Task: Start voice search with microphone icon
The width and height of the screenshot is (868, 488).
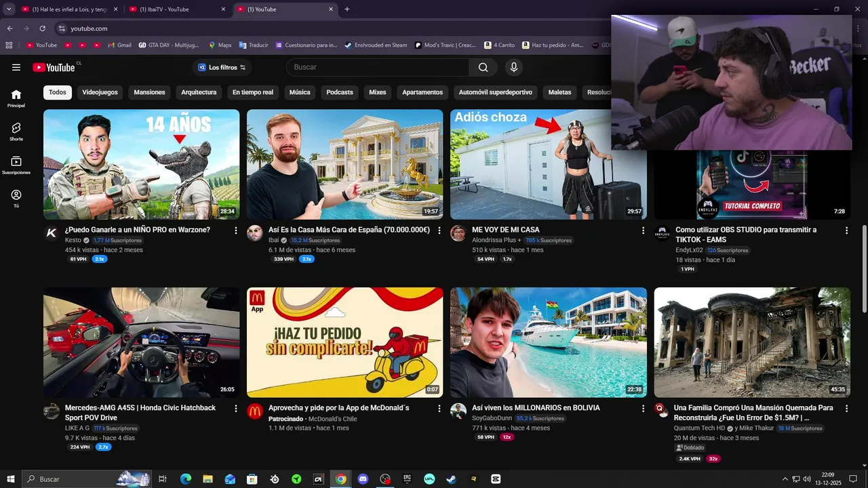Action: (x=514, y=67)
